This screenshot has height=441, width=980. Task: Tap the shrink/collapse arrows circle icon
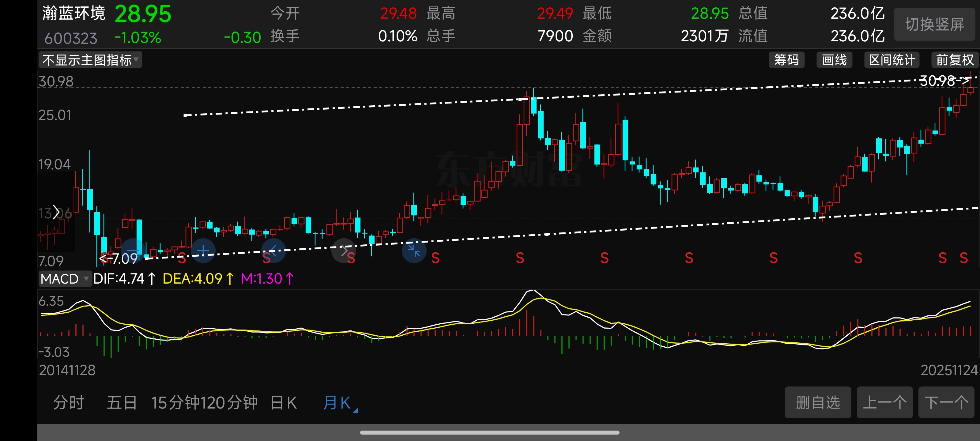pos(414,251)
